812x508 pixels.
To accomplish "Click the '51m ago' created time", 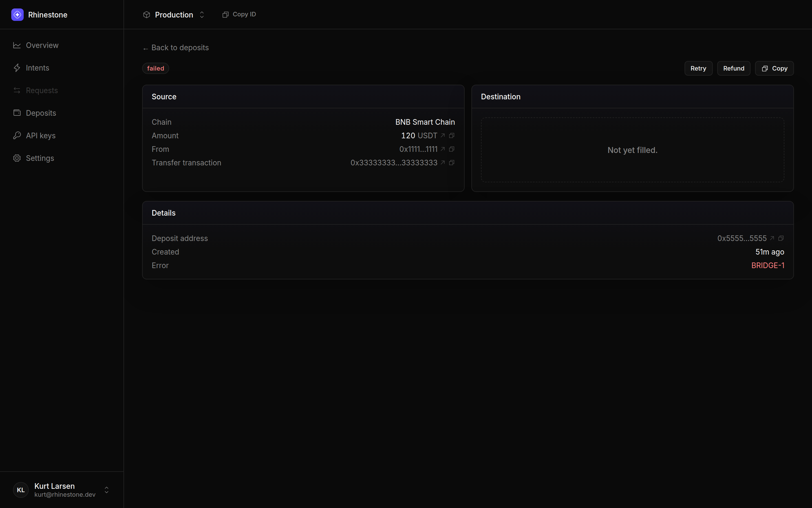I will point(770,252).
